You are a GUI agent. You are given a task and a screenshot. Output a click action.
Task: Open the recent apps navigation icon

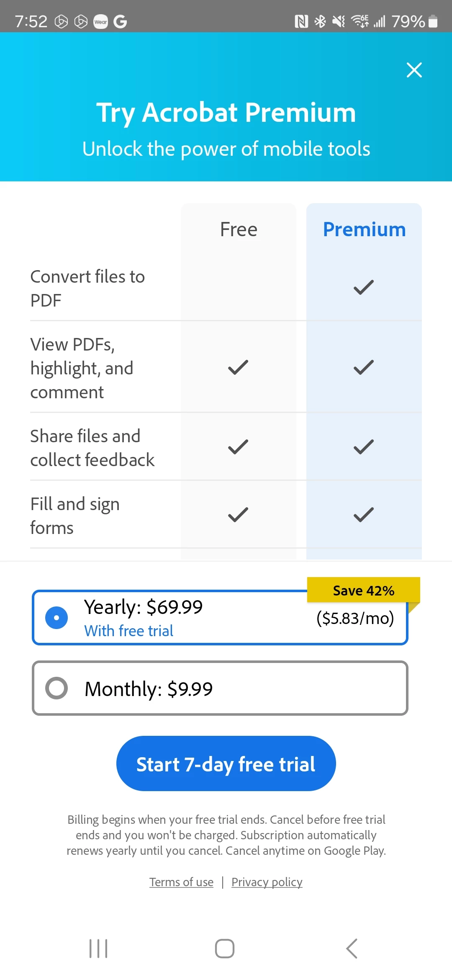click(x=98, y=948)
